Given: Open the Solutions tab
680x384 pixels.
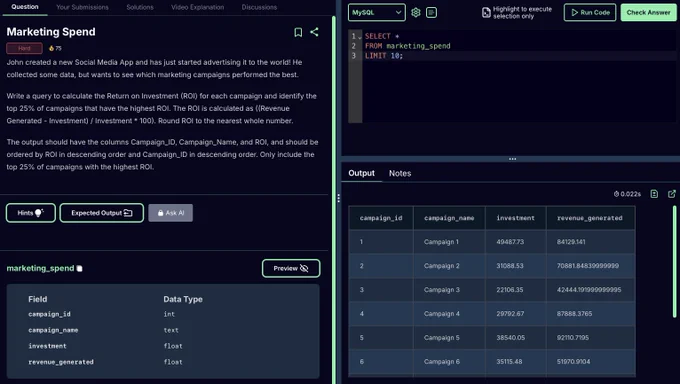Looking at the screenshot, I should pos(140,7).
